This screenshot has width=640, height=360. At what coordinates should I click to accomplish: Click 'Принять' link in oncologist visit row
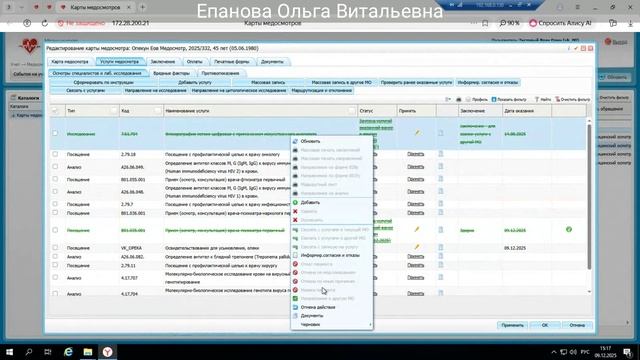pos(416,154)
